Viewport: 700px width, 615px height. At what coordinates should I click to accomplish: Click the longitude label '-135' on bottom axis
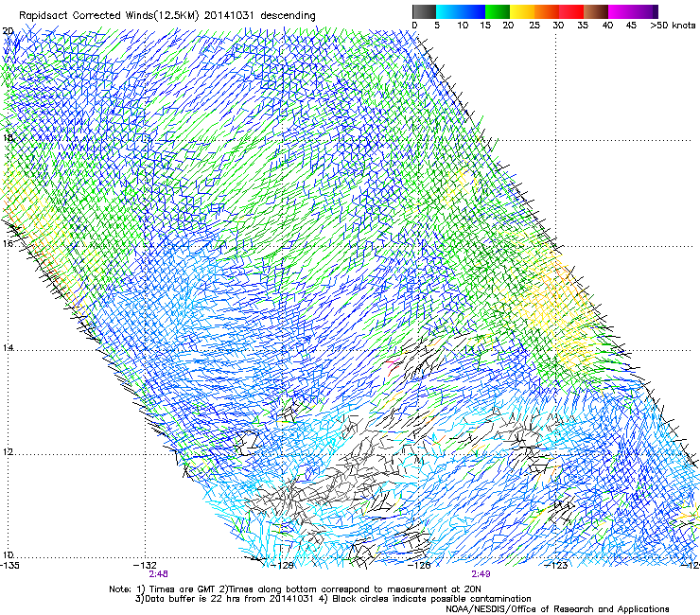tap(9, 566)
